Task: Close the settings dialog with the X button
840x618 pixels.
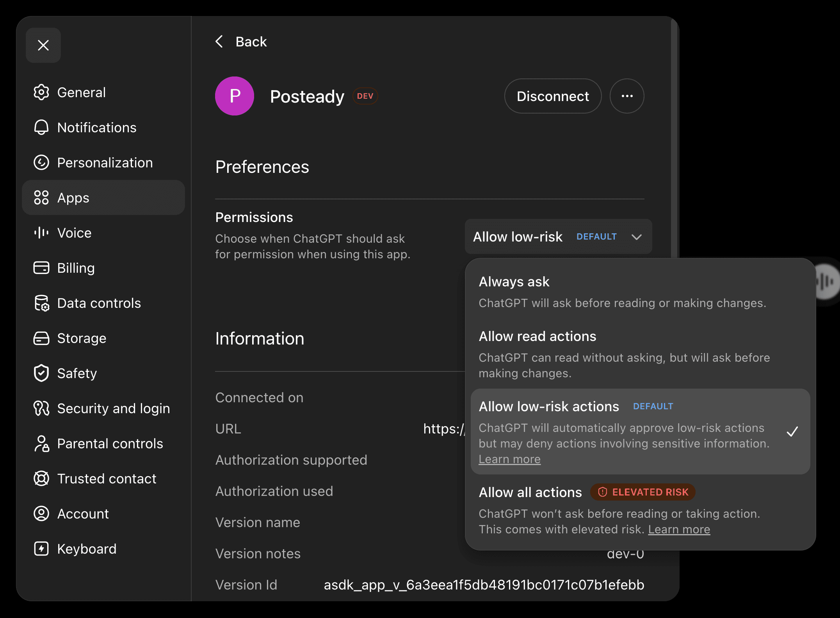Action: point(43,45)
